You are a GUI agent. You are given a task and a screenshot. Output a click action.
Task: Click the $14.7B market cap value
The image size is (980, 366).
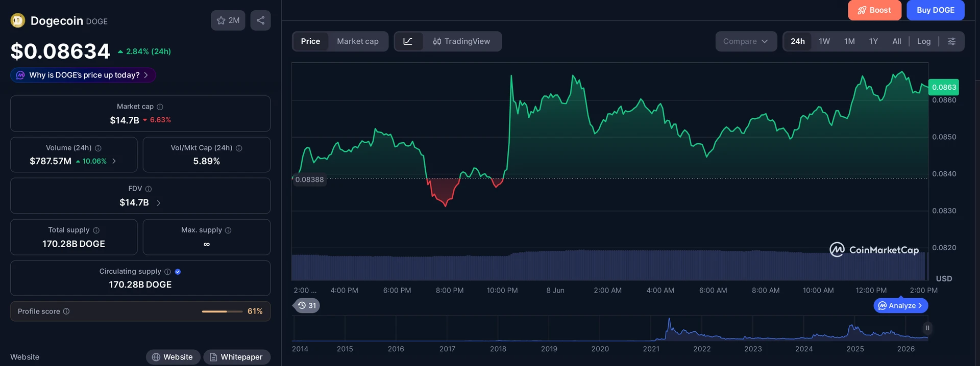[125, 120]
